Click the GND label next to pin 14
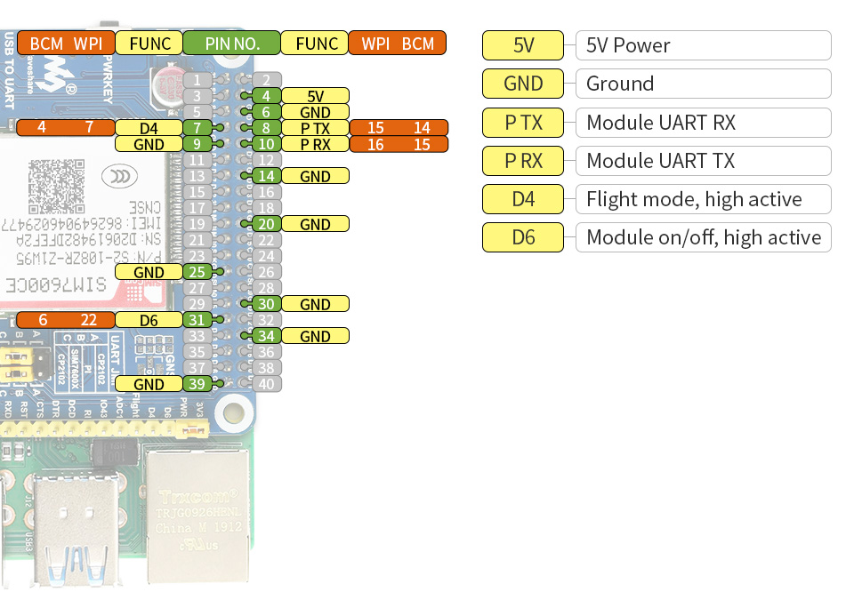Viewport: 854px width, 616px height. [315, 176]
